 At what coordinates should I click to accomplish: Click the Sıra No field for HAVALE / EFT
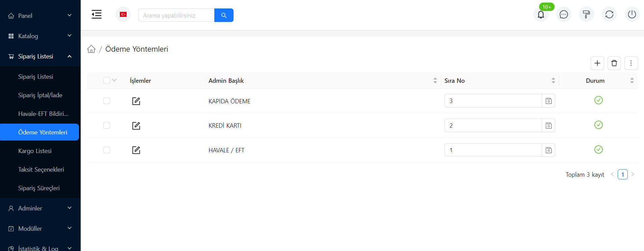tap(493, 150)
